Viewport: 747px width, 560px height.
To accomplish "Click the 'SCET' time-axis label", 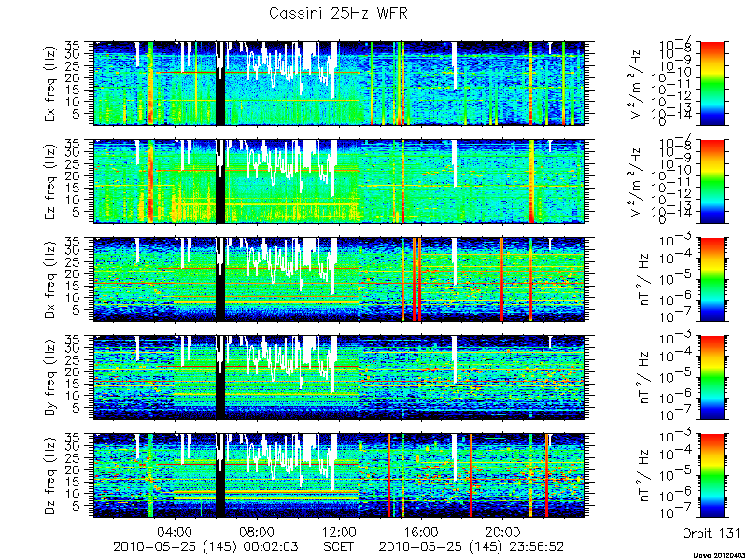I will [x=339, y=546].
